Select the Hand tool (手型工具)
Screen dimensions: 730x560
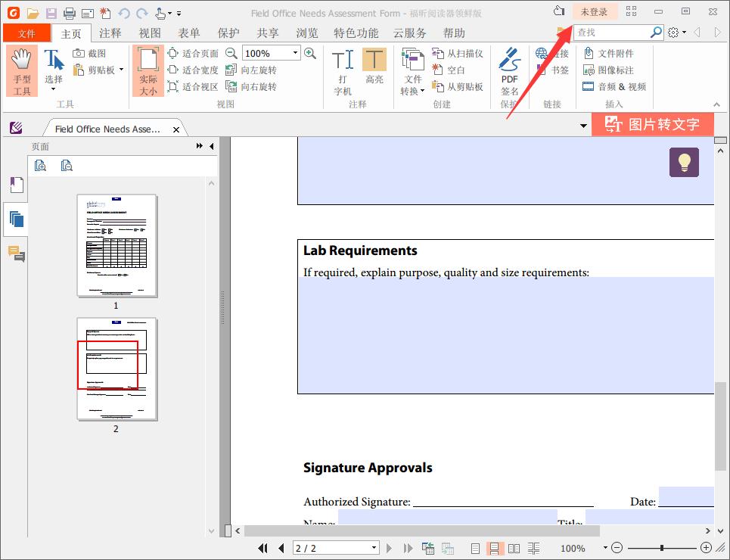pyautogui.click(x=22, y=71)
